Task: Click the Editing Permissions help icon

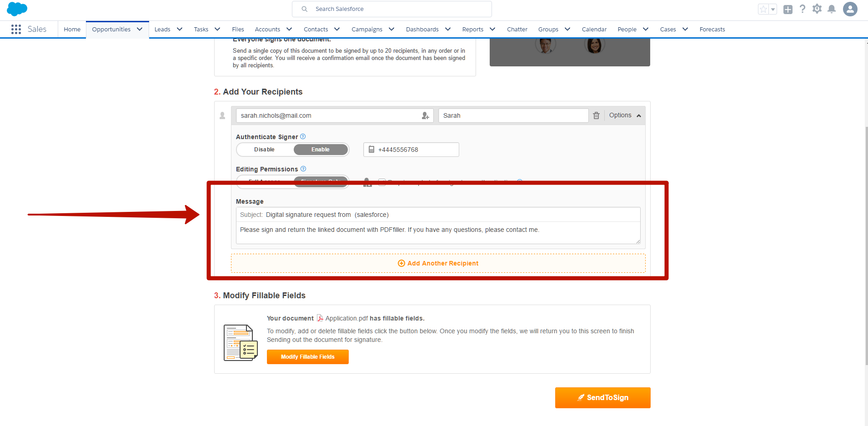Action: tap(303, 169)
